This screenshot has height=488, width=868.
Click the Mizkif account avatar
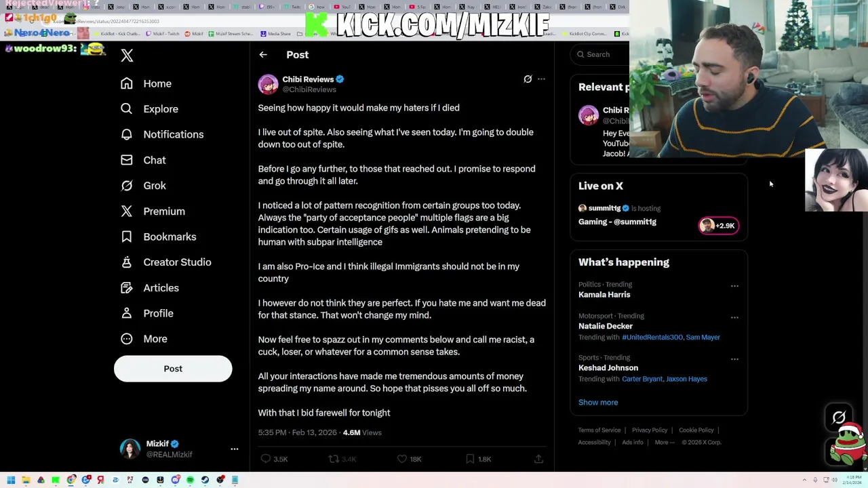(x=130, y=449)
